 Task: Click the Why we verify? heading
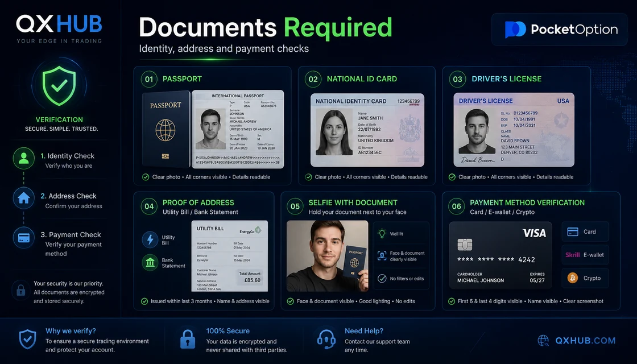click(71, 331)
